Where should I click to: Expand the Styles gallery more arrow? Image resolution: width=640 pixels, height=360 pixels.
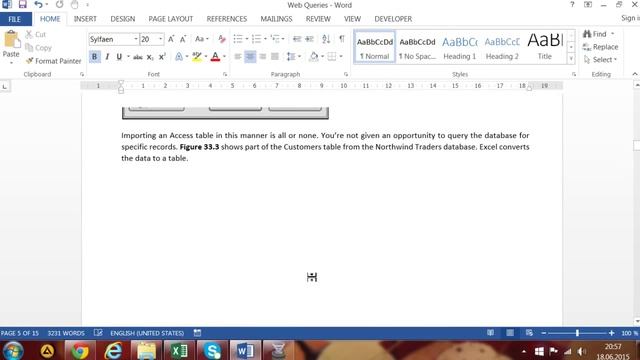[x=571, y=59]
